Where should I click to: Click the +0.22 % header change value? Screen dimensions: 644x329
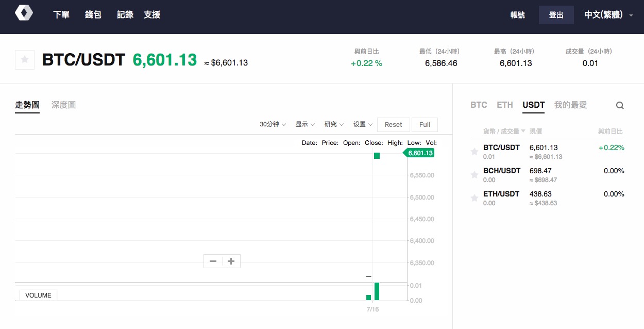(x=366, y=63)
